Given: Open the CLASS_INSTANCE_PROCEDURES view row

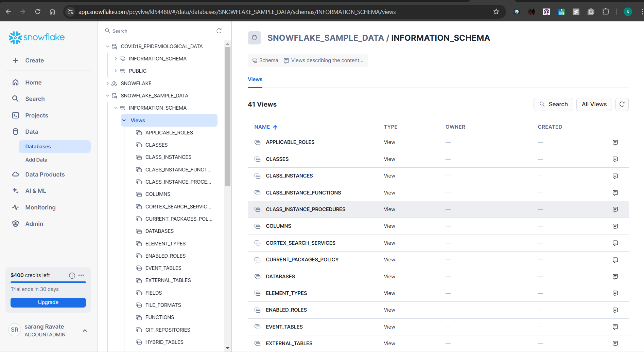Looking at the screenshot, I should pos(438,209).
